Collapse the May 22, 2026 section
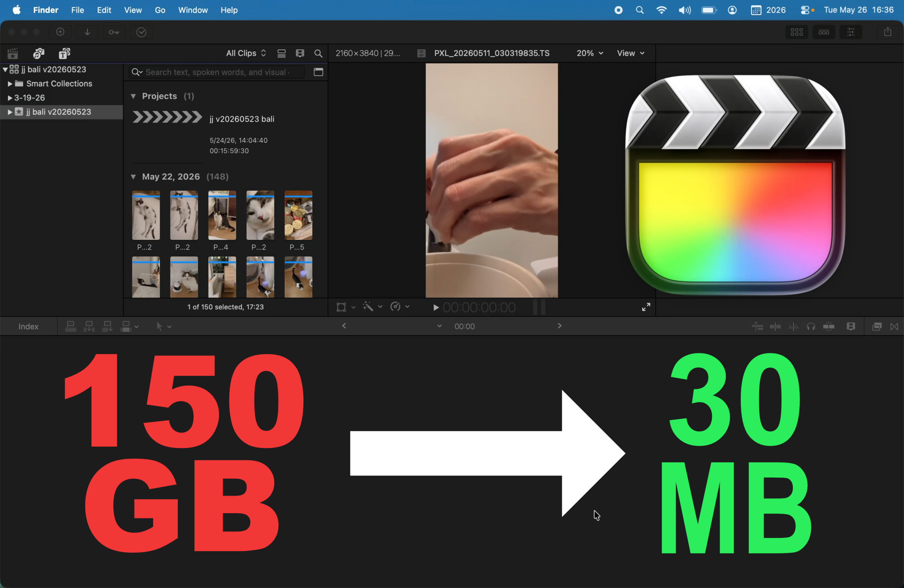Screen dimensions: 904x588 click(x=133, y=177)
